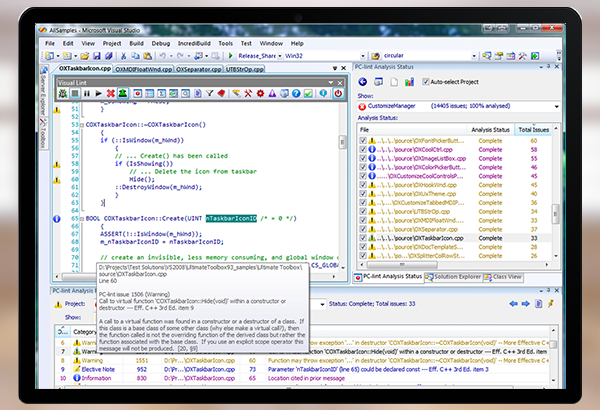Select the highlighted nTaskbarIconID parameter in code
600x410 pixels.
click(231, 219)
